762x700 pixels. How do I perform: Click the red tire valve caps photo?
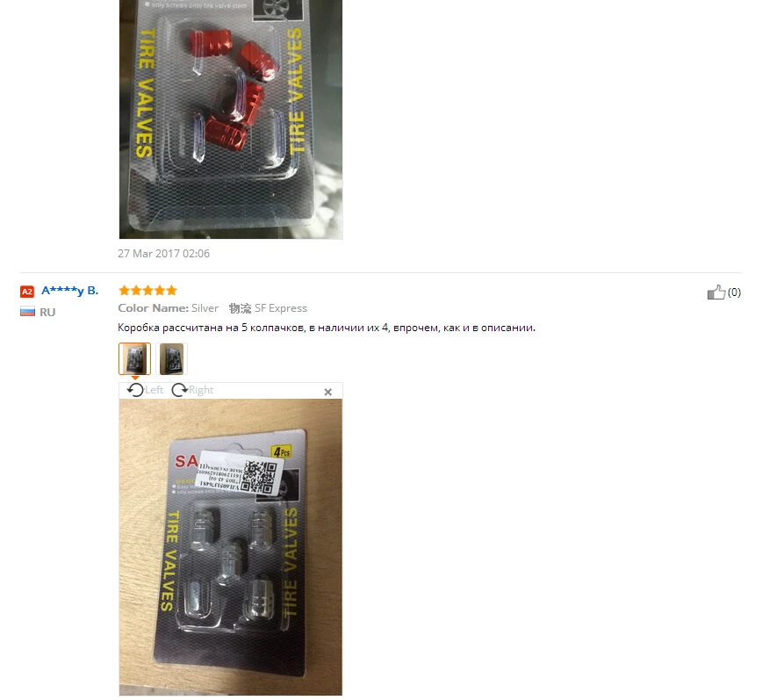click(x=231, y=119)
